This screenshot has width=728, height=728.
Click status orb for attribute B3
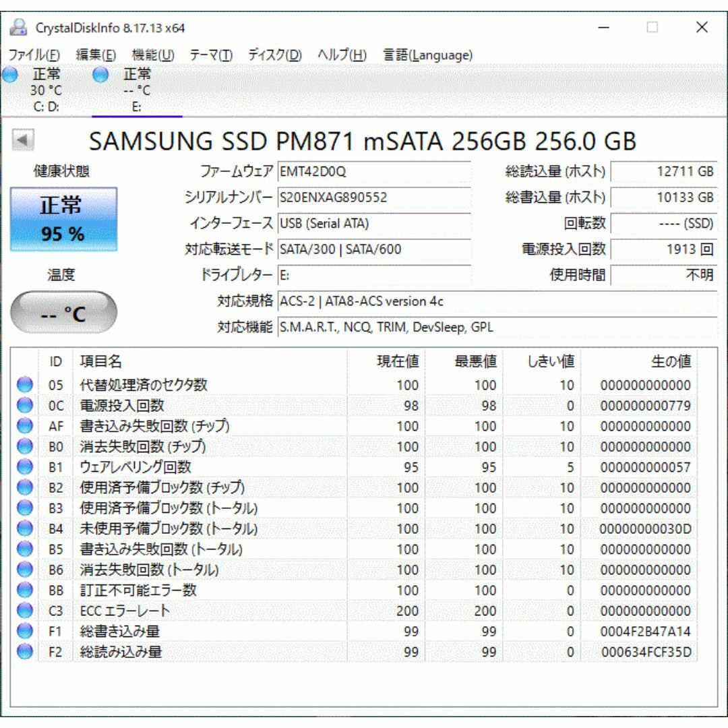pos(25,508)
